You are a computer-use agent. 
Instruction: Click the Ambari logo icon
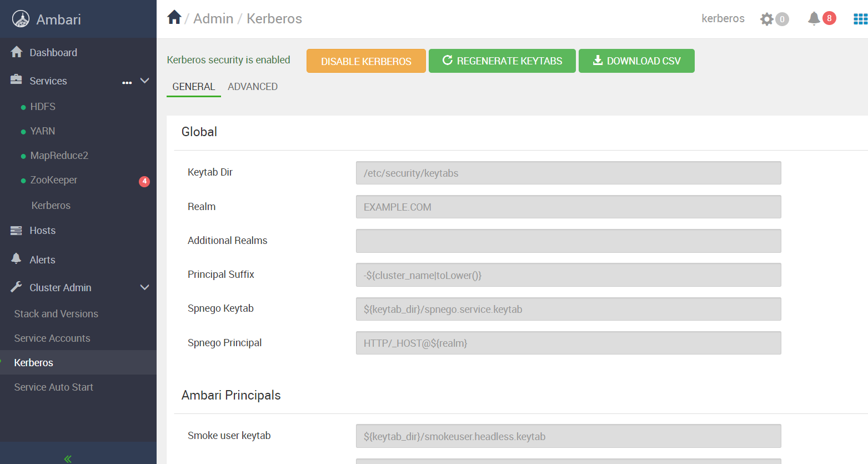21,19
